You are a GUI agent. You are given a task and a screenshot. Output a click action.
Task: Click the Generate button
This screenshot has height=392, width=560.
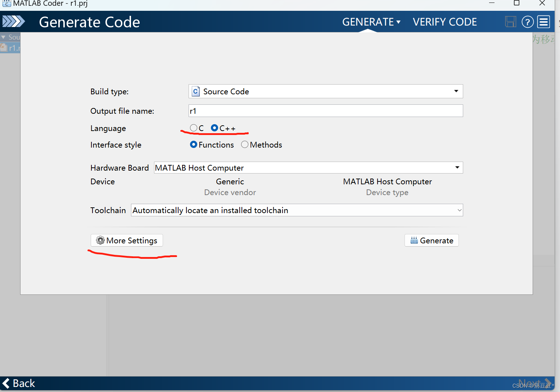pyautogui.click(x=432, y=240)
